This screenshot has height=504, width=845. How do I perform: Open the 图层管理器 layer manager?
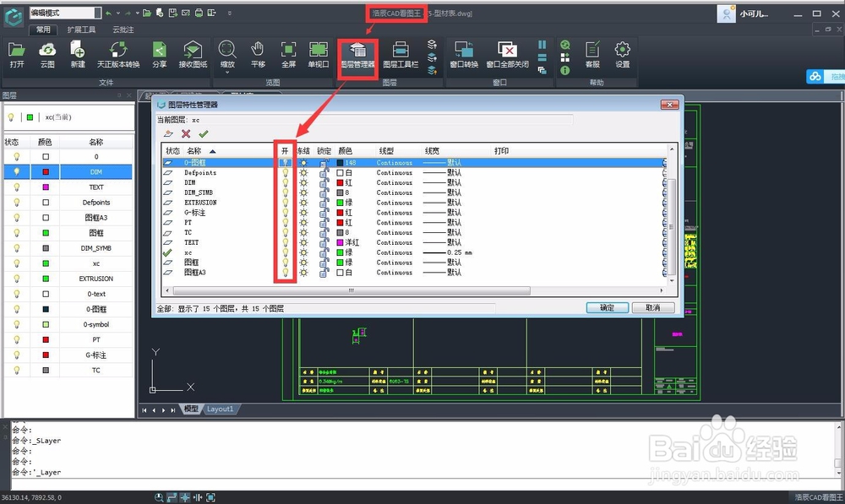coord(357,55)
